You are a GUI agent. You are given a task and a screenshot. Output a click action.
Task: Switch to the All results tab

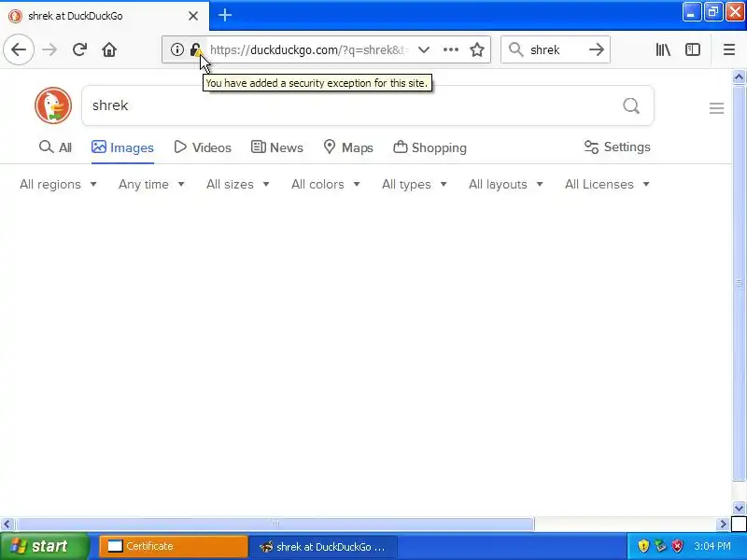coord(55,147)
